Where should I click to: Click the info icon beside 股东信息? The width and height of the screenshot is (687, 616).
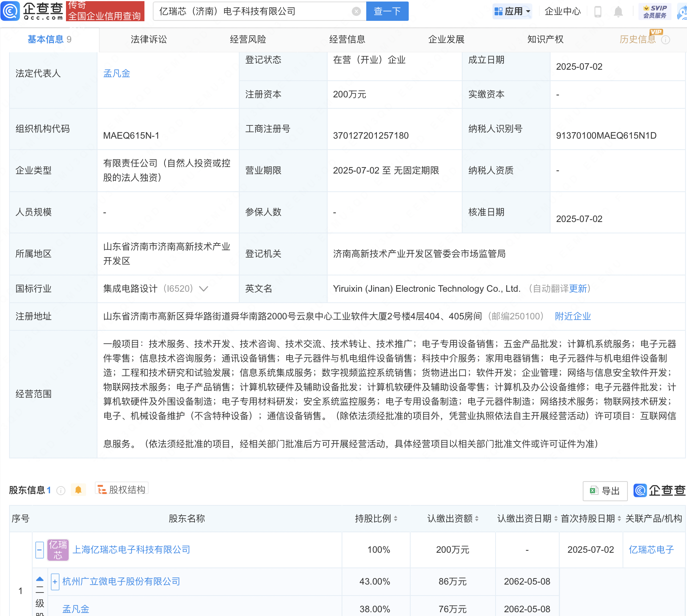pyautogui.click(x=61, y=491)
